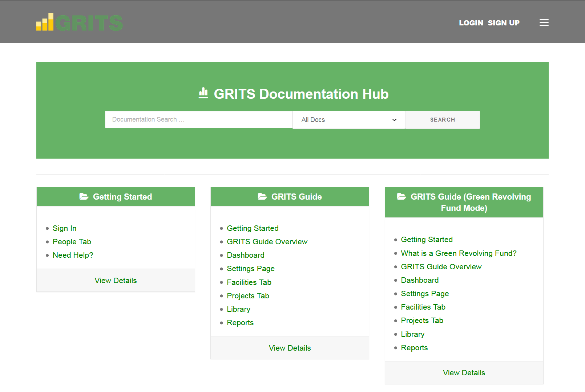Expand the All Docs dropdown

349,120
